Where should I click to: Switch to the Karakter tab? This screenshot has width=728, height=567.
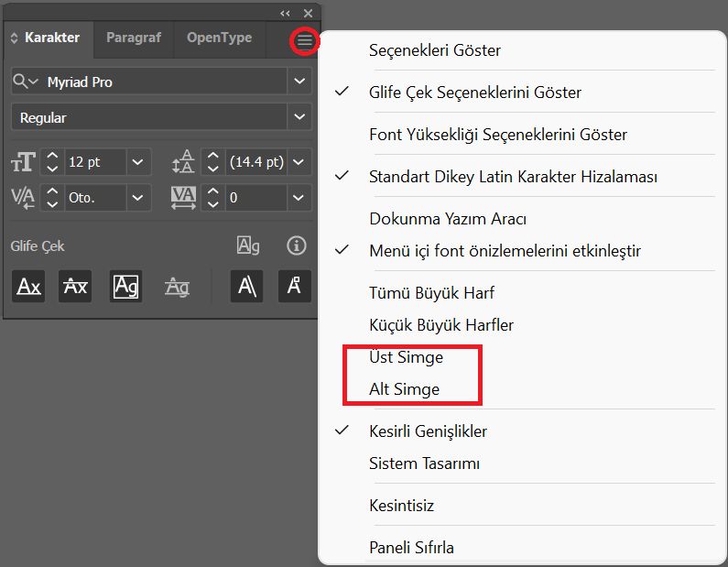[52, 38]
